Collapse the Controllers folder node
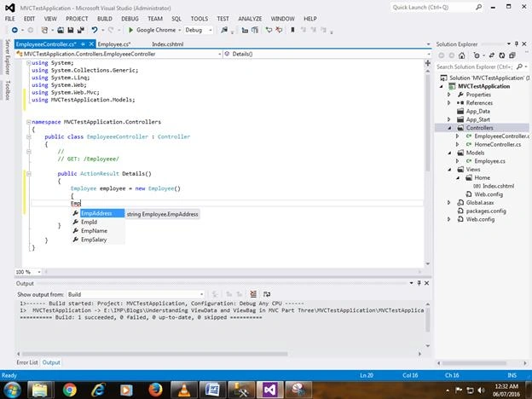This screenshot has width=532, height=399. [x=449, y=128]
